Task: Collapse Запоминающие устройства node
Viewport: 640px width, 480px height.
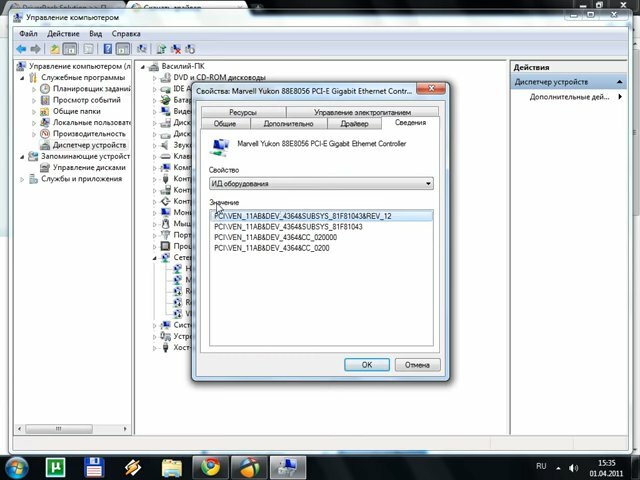Action: [x=22, y=156]
